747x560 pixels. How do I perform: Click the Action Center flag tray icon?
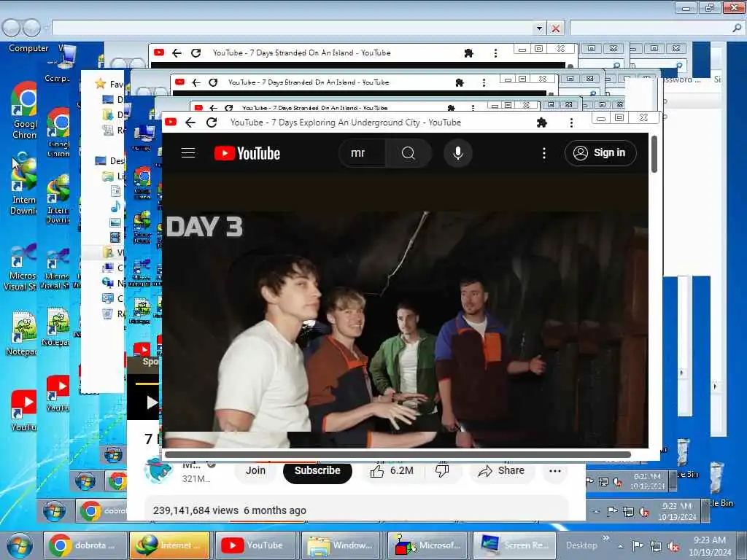[638, 545]
